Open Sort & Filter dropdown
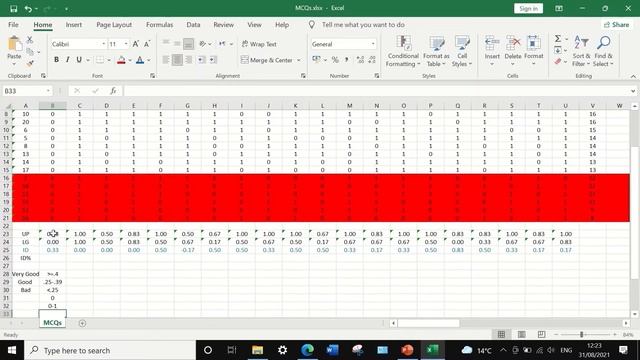Screen dimensions: 640x360 pyautogui.click(x=581, y=51)
